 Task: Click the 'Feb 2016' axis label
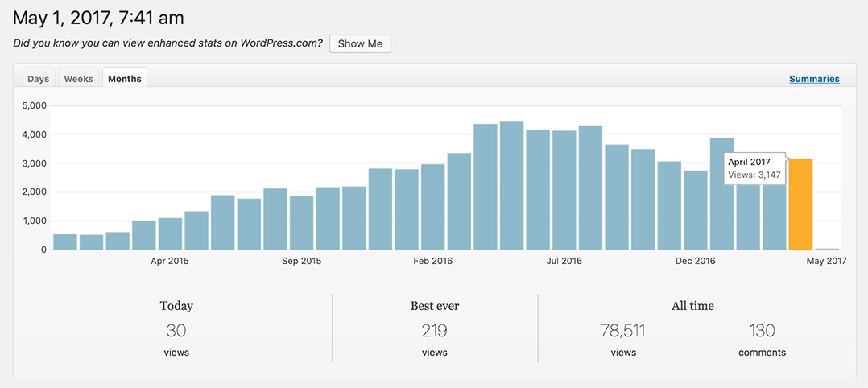tap(432, 261)
